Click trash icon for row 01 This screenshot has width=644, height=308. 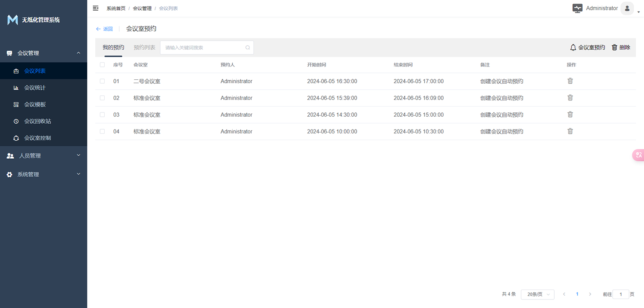[x=570, y=81]
